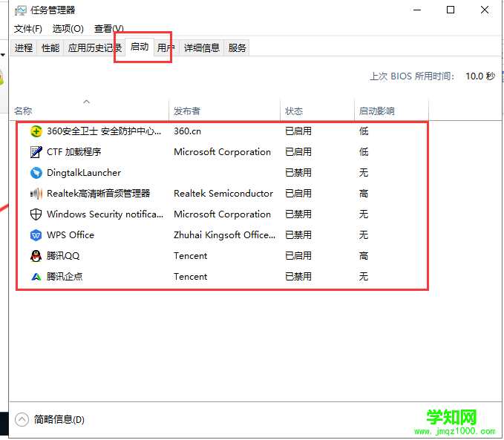Click the WPS Office blue icon
Screen dimensions: 504x440
pos(36,235)
